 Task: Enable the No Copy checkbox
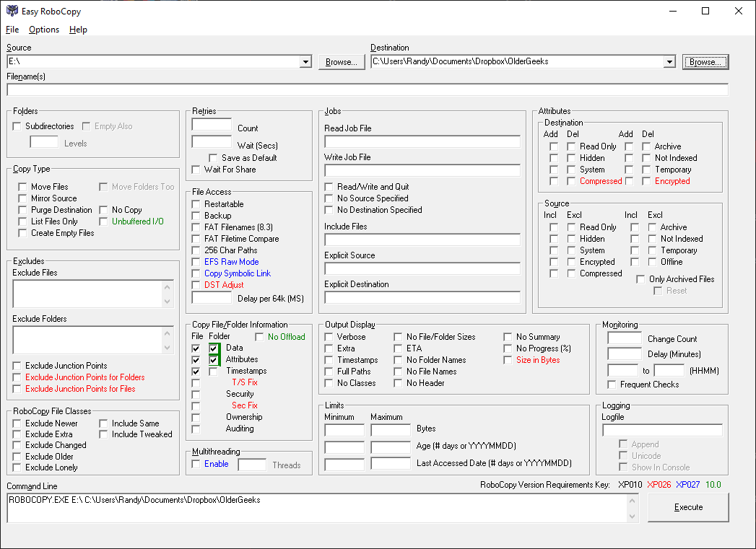[x=104, y=210]
